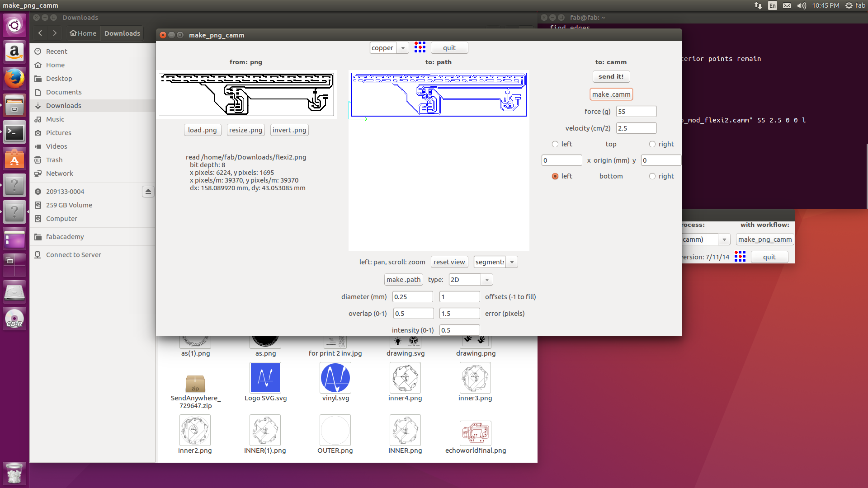Screen dimensions: 868x488
Task: Select the top right origin radio
Action: [652, 144]
